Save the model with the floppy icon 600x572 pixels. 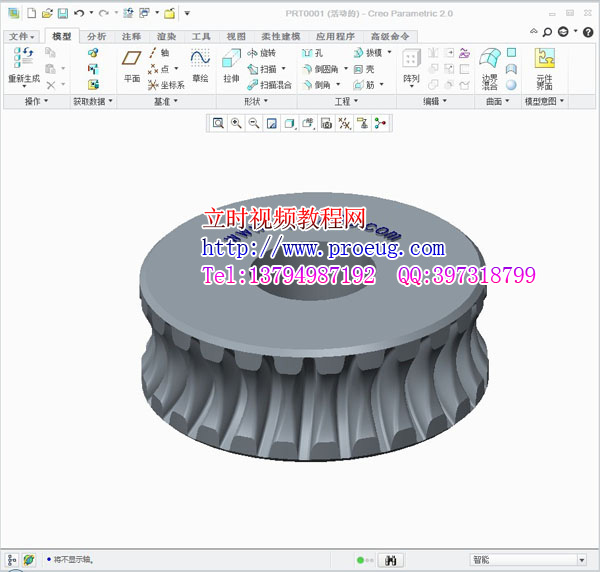coord(63,13)
